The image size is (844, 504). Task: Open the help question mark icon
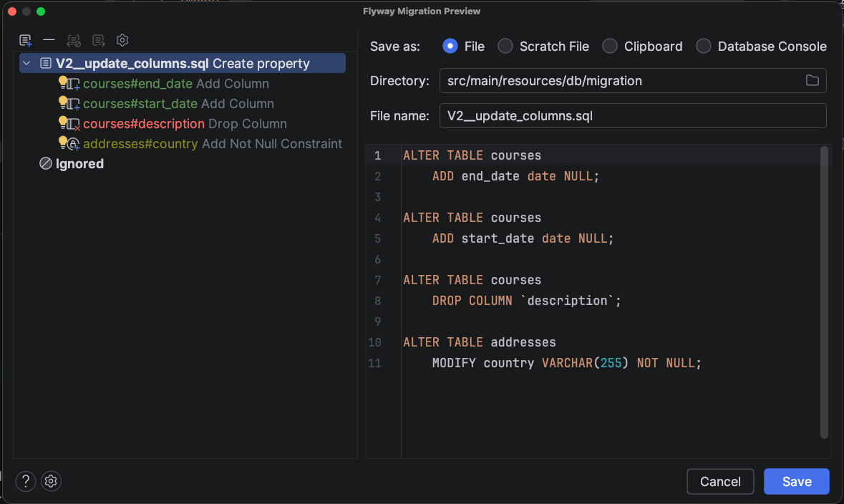tap(26, 482)
